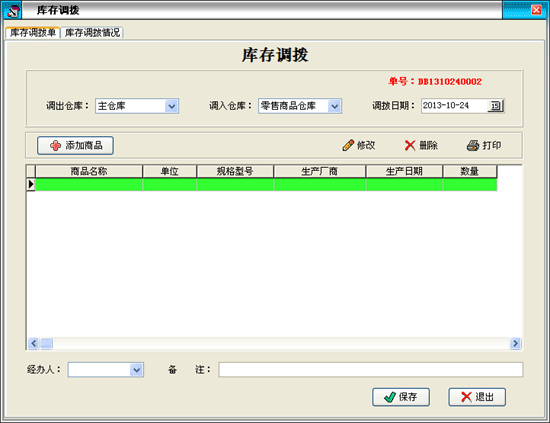
Task: Select the 库存调拨单 tab
Action: [33, 33]
